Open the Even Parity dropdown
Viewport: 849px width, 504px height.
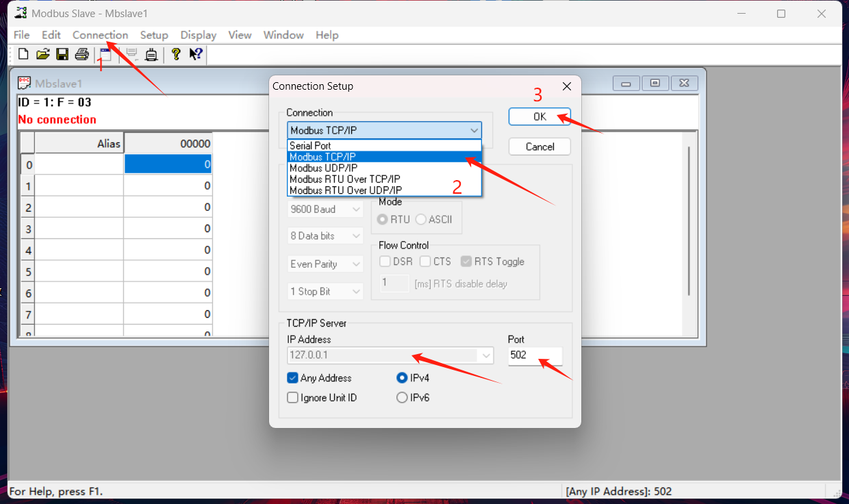326,264
